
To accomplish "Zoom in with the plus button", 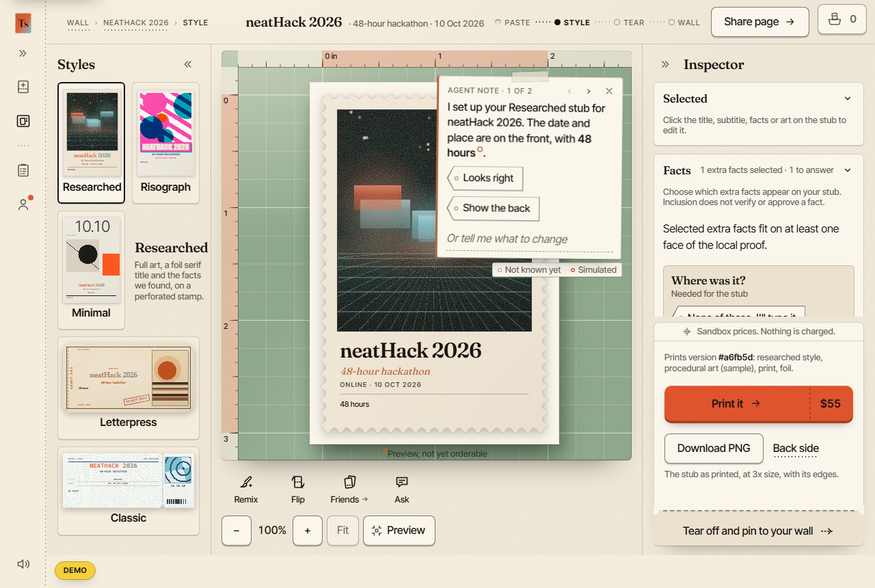I will [308, 531].
